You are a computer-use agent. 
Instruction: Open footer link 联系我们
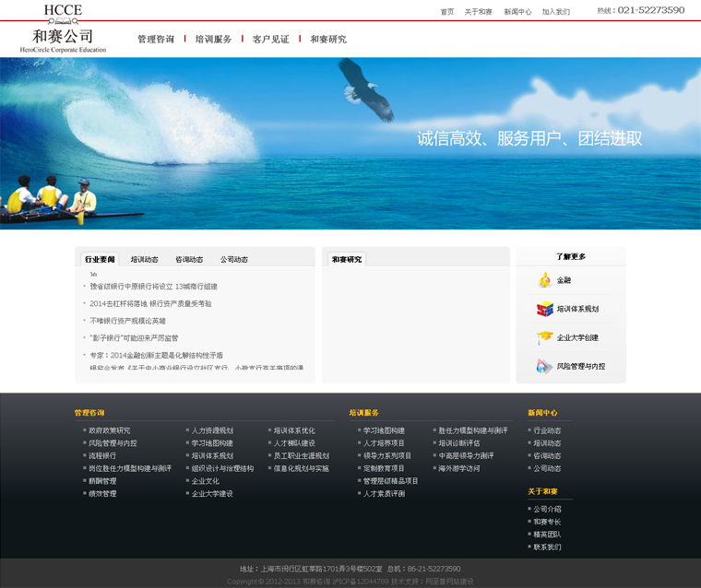[x=546, y=547]
